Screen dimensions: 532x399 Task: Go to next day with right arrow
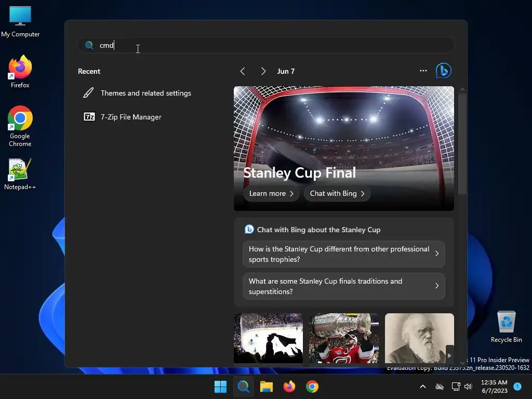click(x=263, y=71)
